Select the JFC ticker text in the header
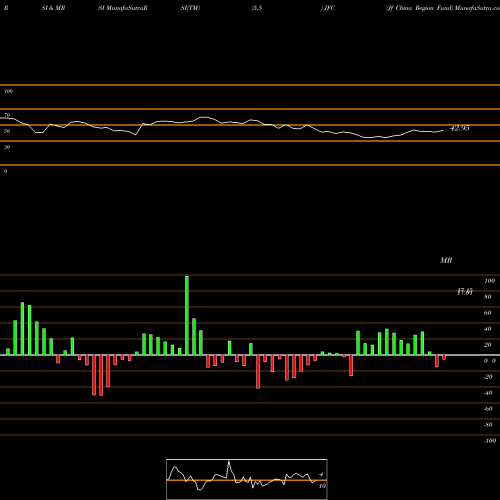 click(329, 8)
